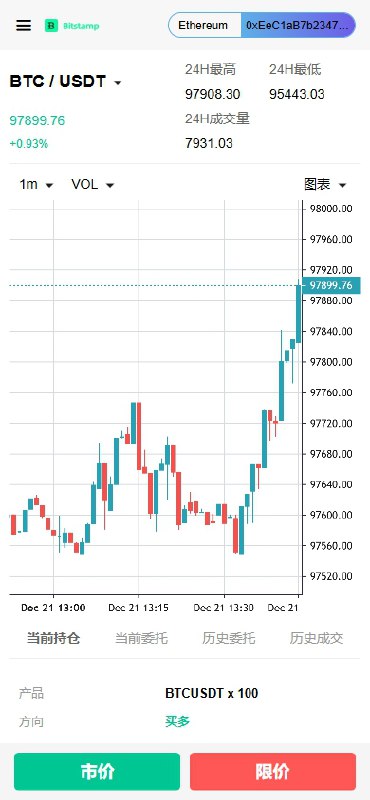Open the wallet address 0xEeC1aB7b2347
Screen dimensions: 370x800
[298, 26]
